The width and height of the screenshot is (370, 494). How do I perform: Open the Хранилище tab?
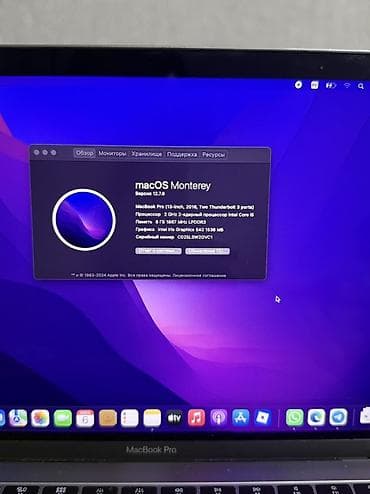146,154
